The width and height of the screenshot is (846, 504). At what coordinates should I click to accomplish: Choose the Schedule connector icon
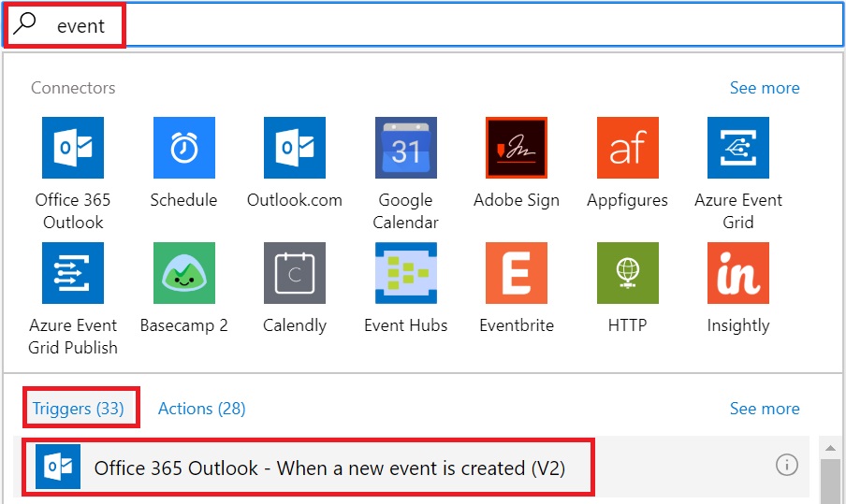[184, 148]
